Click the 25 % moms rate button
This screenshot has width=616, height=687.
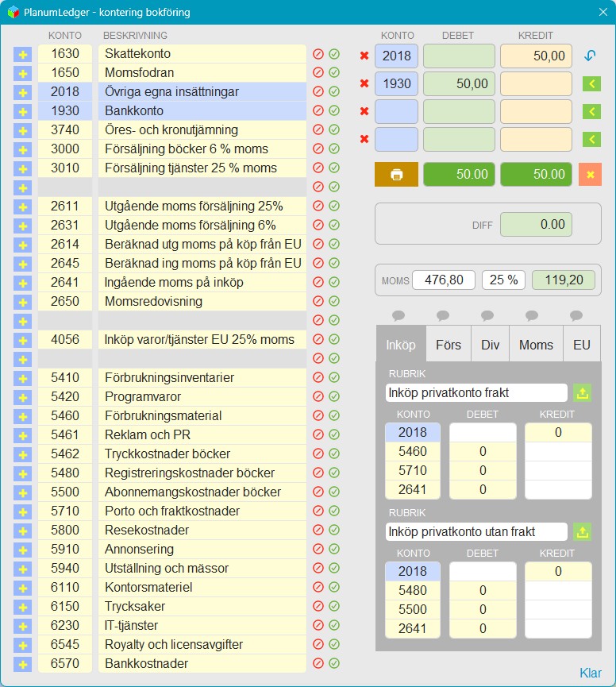(503, 280)
